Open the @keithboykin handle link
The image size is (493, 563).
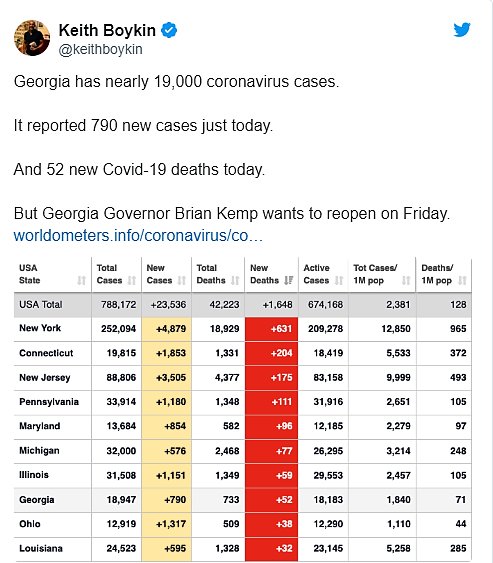[101, 49]
